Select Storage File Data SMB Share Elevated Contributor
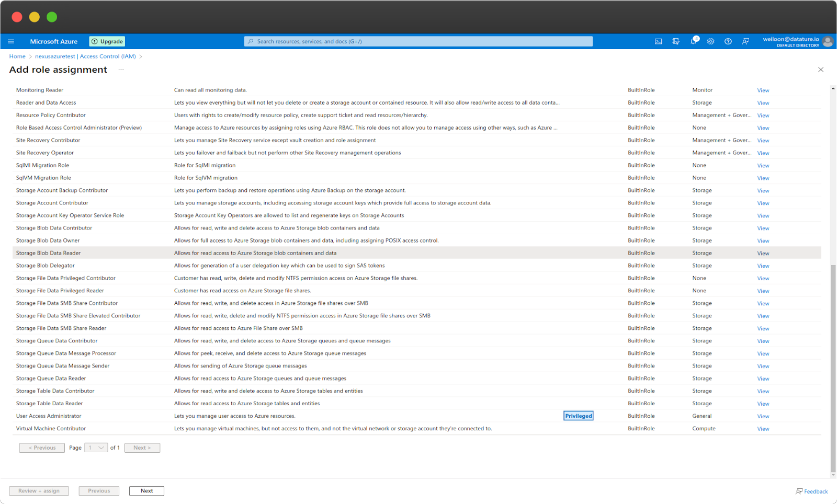The height and width of the screenshot is (504, 837). click(x=78, y=316)
